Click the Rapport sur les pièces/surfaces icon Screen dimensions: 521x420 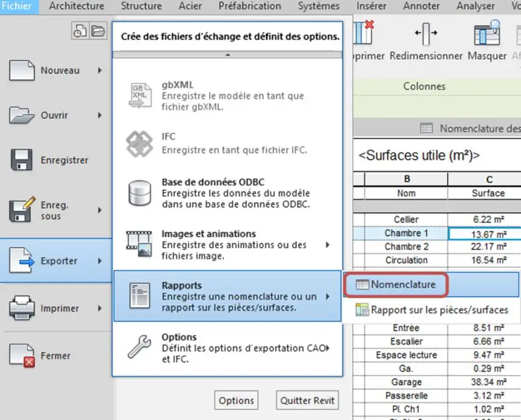click(x=362, y=310)
